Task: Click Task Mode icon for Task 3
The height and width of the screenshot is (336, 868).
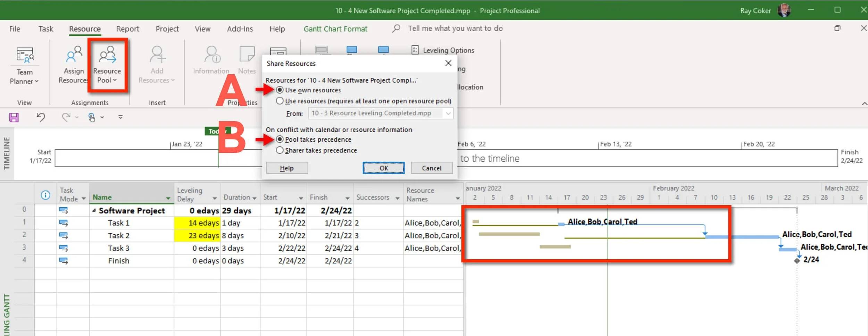Action: tap(64, 248)
